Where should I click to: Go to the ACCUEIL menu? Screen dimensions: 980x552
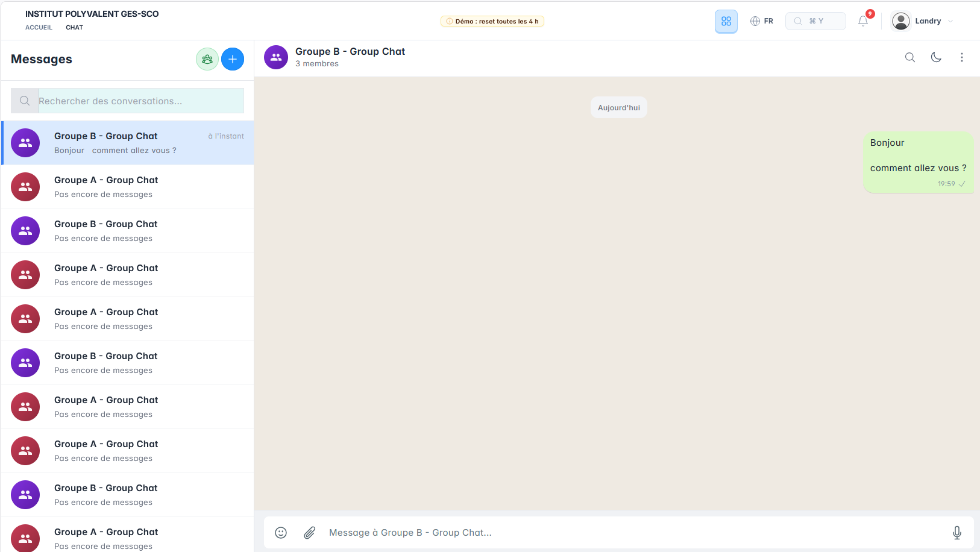(39, 28)
